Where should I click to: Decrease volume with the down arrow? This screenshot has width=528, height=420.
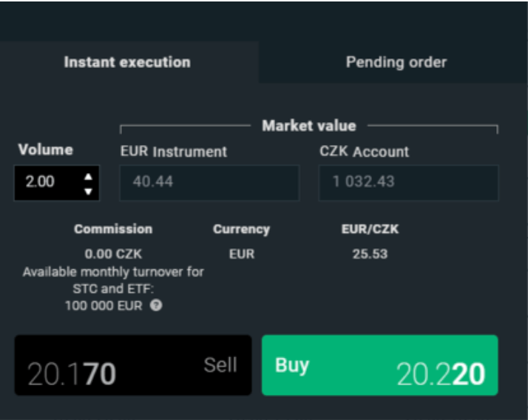89,191
